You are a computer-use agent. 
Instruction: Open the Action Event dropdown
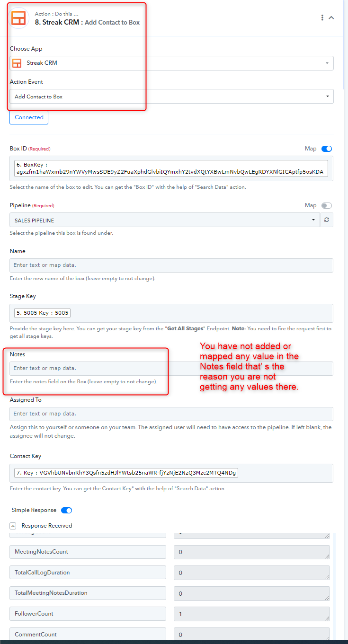tap(171, 97)
